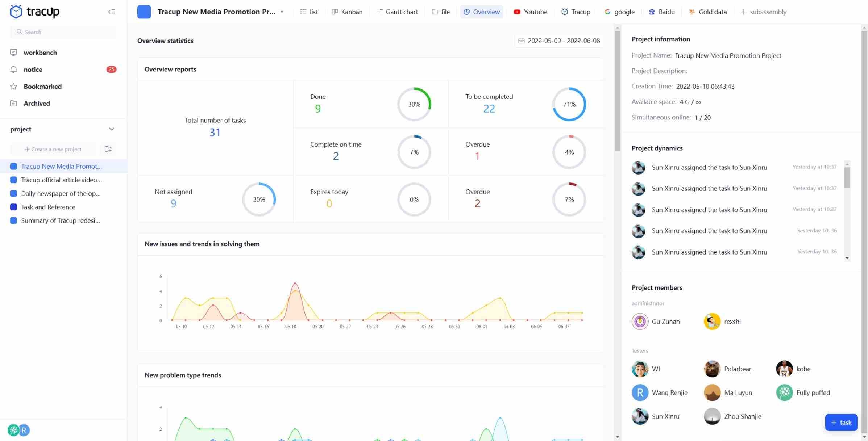Open the date range picker

tap(559, 41)
